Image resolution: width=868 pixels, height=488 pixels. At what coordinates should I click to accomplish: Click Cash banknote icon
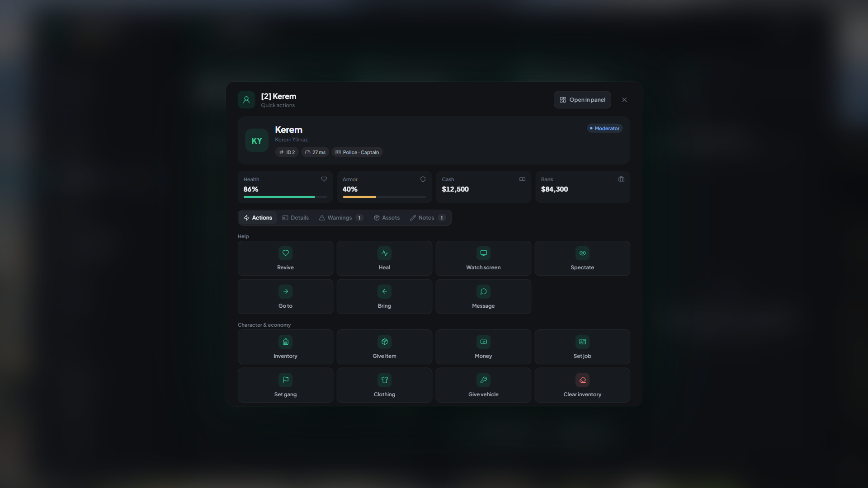coord(522,179)
